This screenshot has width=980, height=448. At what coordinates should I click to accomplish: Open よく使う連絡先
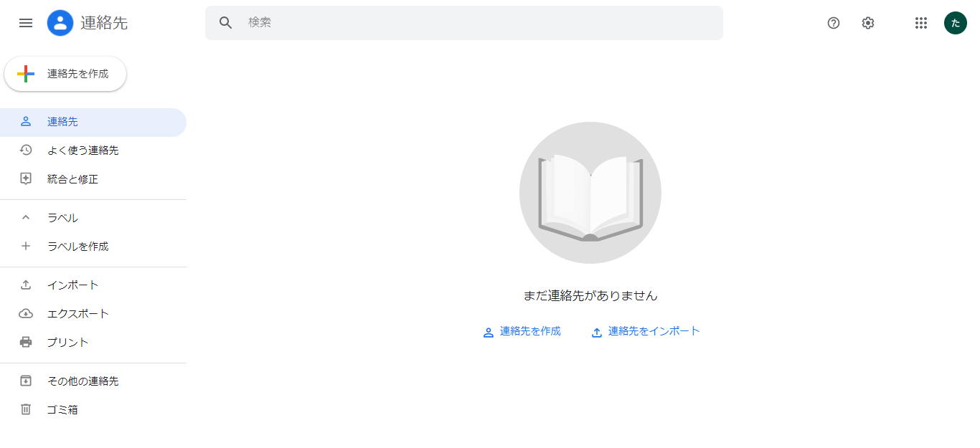click(x=93, y=151)
